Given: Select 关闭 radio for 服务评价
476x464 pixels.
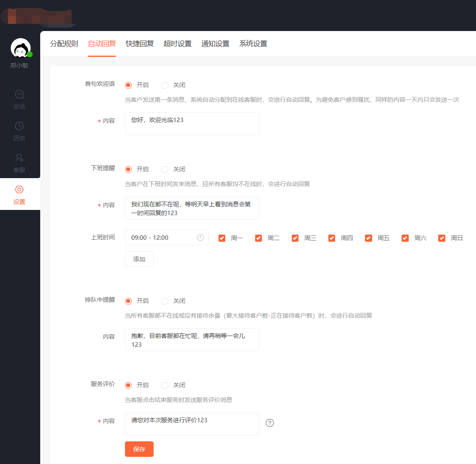Looking at the screenshot, I should tap(165, 385).
